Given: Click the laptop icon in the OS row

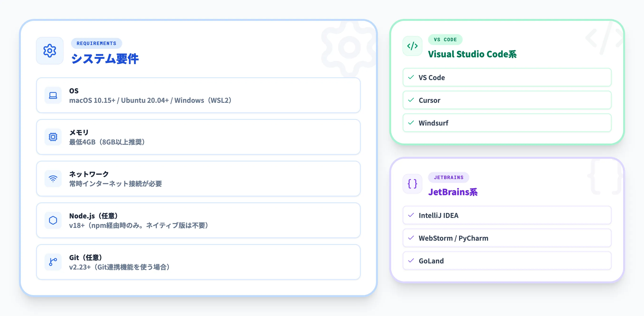Looking at the screenshot, I should tap(53, 95).
